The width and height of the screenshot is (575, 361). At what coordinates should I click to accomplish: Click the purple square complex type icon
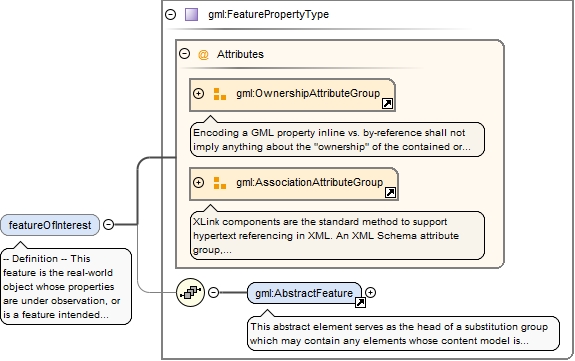[191, 14]
